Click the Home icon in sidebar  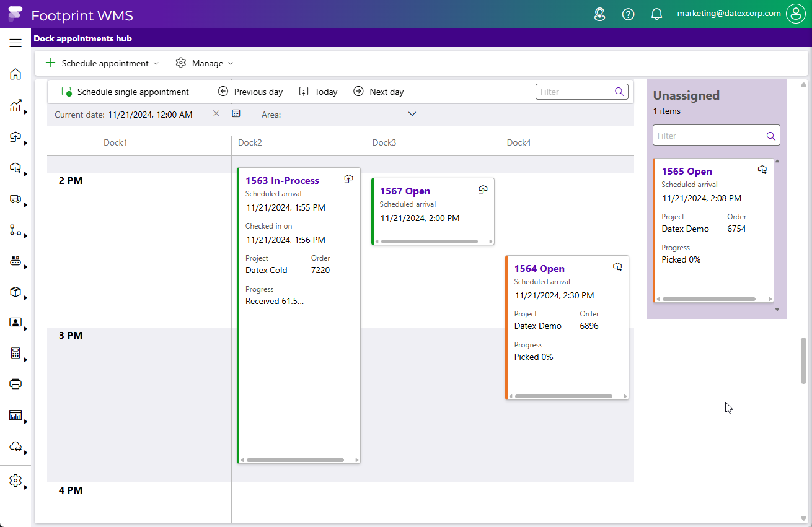(x=15, y=74)
